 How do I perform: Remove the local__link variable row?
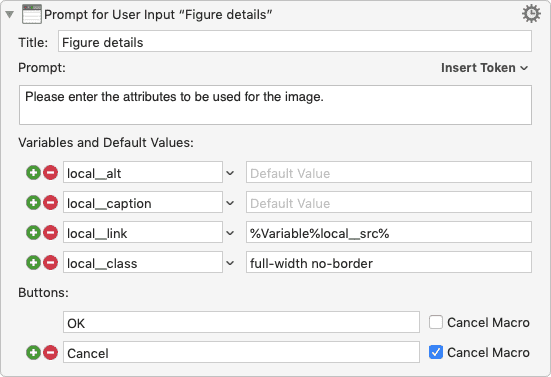[x=51, y=233]
